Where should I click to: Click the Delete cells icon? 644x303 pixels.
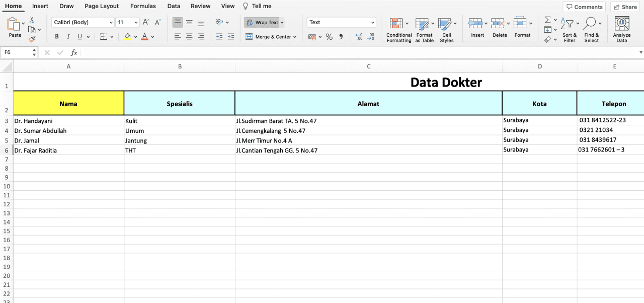(498, 23)
